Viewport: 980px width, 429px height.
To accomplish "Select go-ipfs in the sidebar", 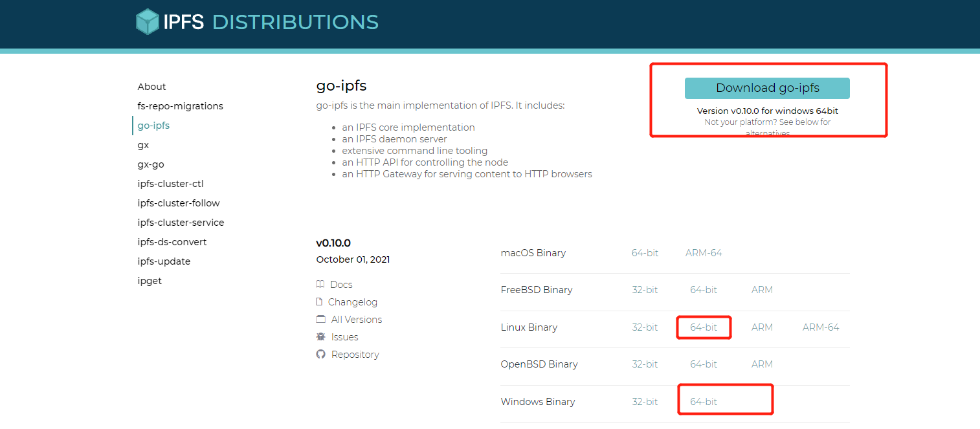I will pyautogui.click(x=153, y=125).
